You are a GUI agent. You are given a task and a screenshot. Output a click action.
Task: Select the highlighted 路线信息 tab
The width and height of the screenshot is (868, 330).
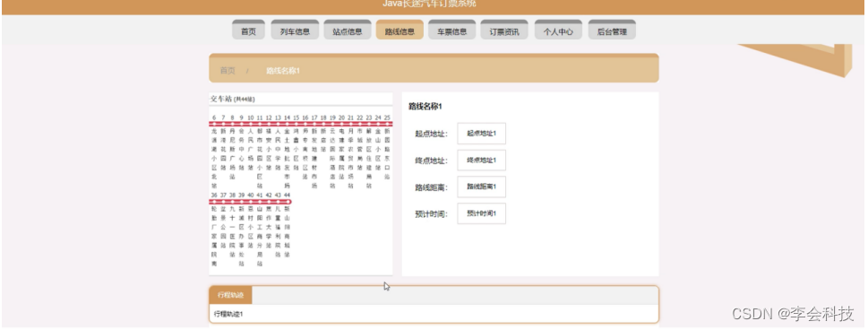pyautogui.click(x=400, y=30)
